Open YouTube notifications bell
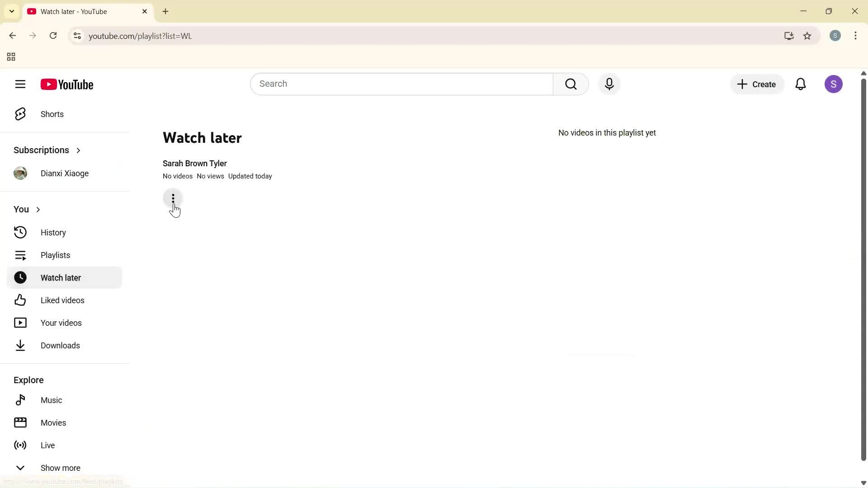Image resolution: width=868 pixels, height=488 pixels. tap(801, 84)
